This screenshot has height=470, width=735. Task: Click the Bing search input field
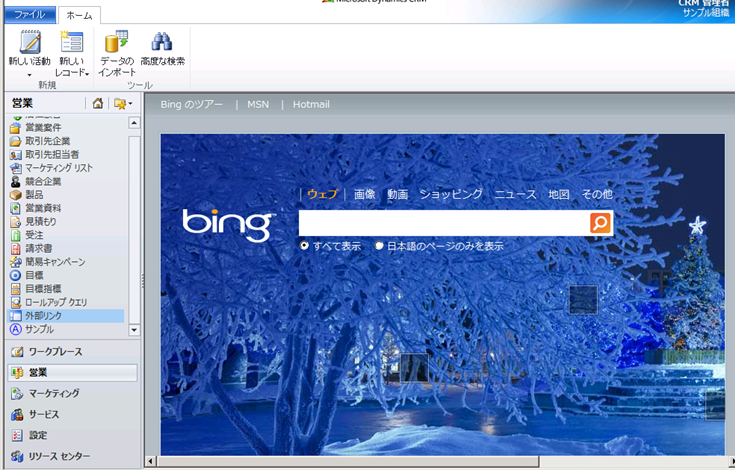pyautogui.click(x=444, y=223)
